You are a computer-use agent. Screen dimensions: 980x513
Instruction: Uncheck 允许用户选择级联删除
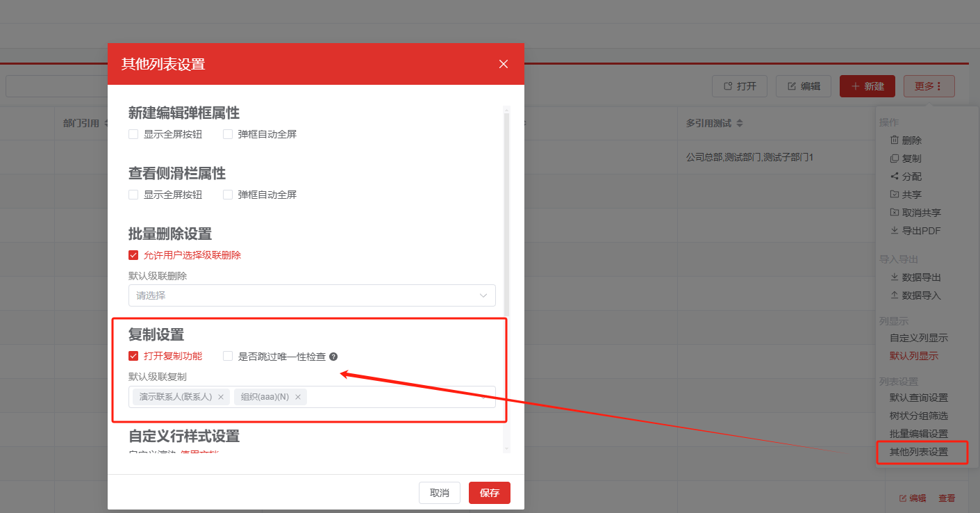pos(133,255)
